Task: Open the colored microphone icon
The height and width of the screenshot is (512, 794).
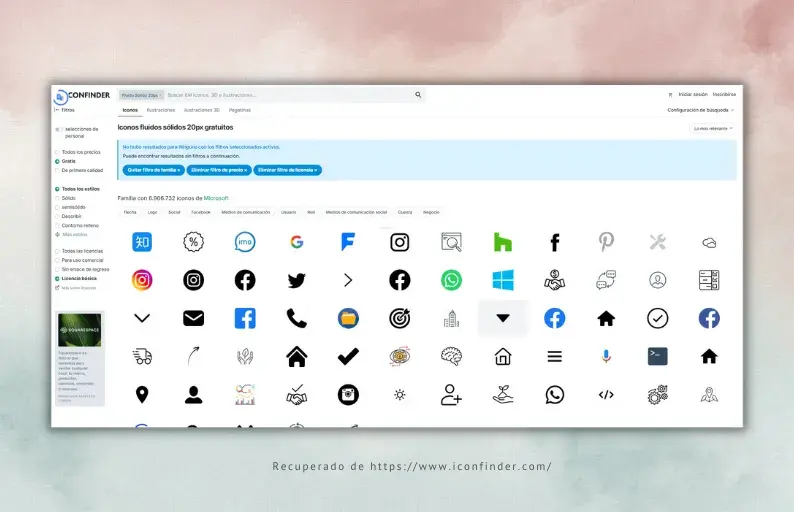Action: [x=606, y=357]
